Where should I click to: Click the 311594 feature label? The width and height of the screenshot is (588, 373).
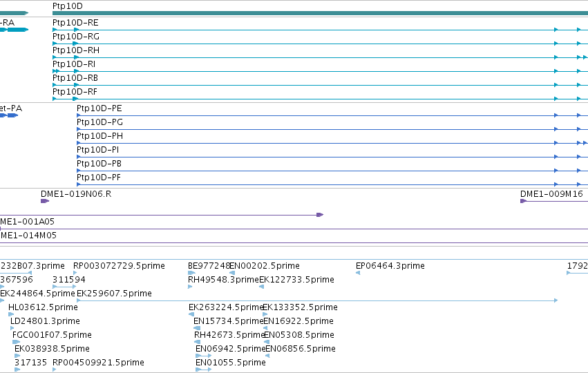click(x=68, y=280)
